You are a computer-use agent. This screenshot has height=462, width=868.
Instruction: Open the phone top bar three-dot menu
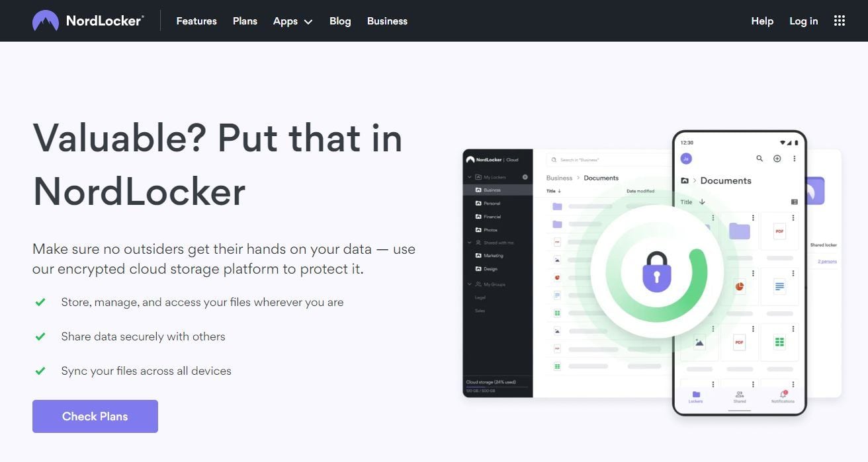[x=794, y=159]
